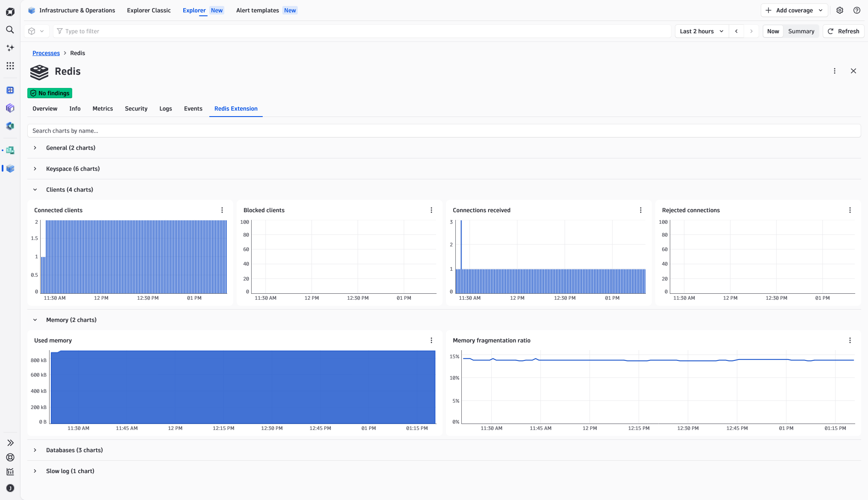Open Used memory chart options menu

pos(431,340)
